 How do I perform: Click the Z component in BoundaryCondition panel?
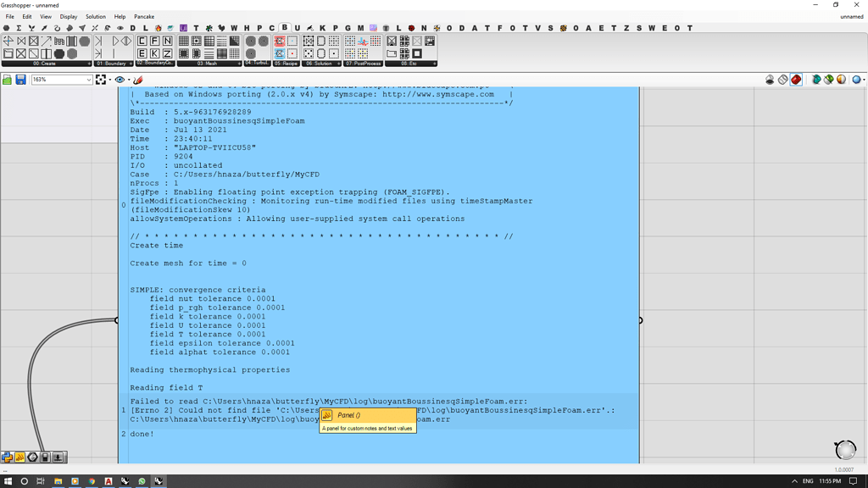168,53
